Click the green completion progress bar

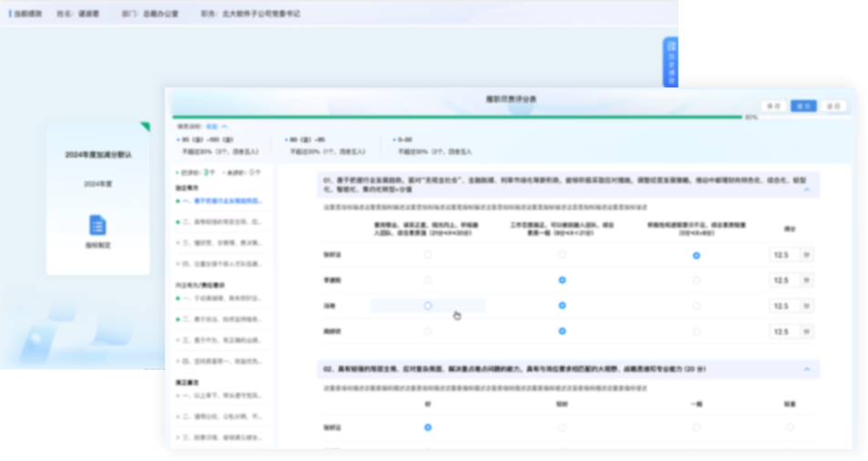457,118
